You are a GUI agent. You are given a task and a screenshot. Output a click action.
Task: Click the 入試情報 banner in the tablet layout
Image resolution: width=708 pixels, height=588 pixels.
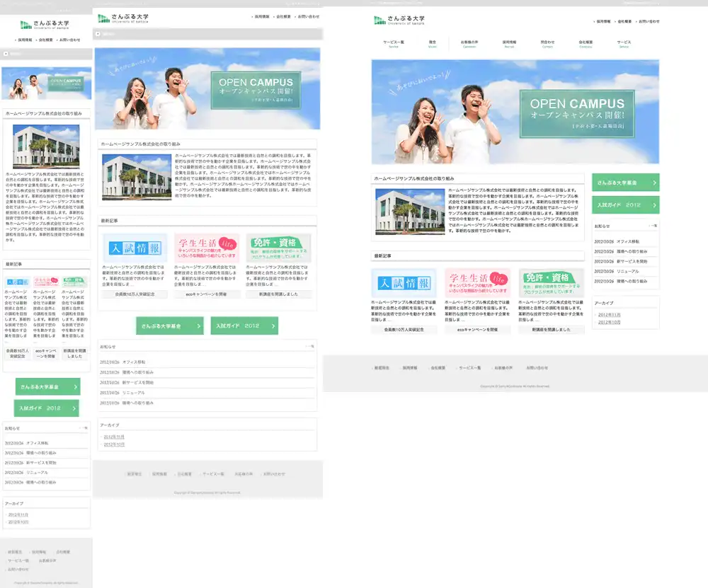tap(135, 248)
